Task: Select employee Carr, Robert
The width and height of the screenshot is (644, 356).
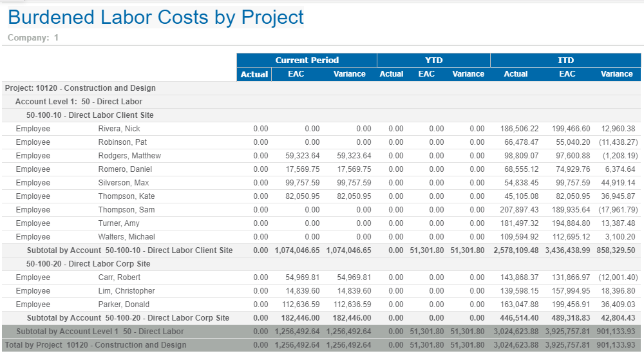Action: 119,277
